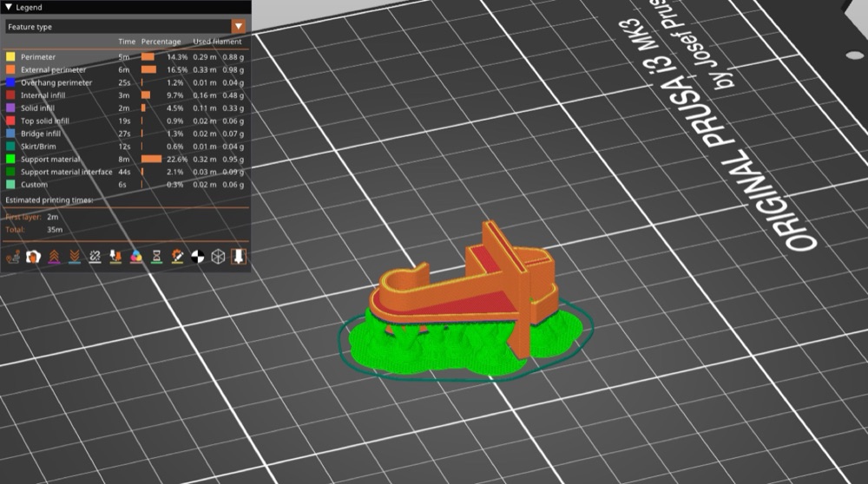Viewport: 868px width, 484px height.
Task: Click the Estimated printing times label
Action: point(49,199)
